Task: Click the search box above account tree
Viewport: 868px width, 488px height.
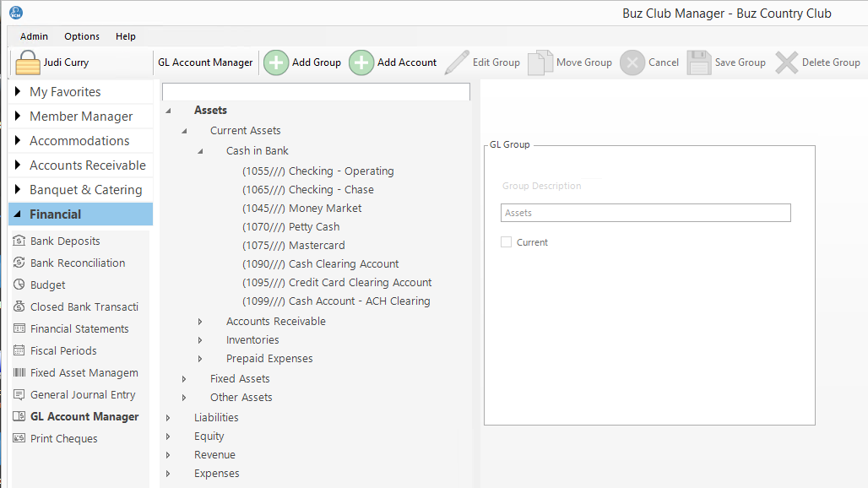Action: (x=316, y=91)
